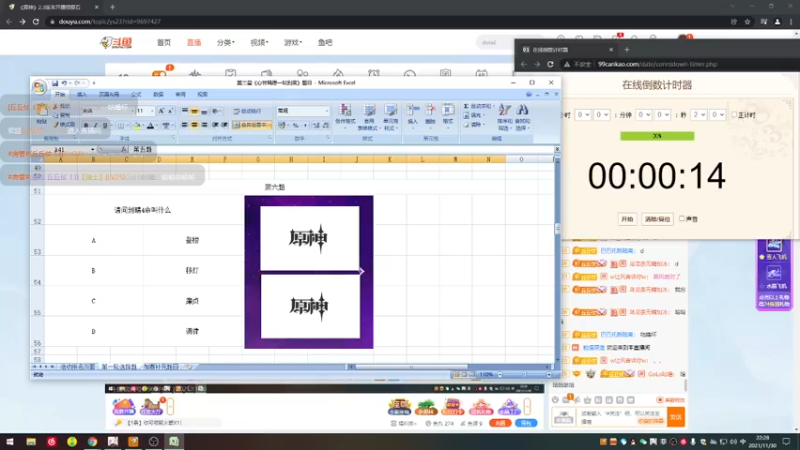Decrease font size in Excel ribbon
The height and width of the screenshot is (450, 800).
pyautogui.click(x=170, y=111)
